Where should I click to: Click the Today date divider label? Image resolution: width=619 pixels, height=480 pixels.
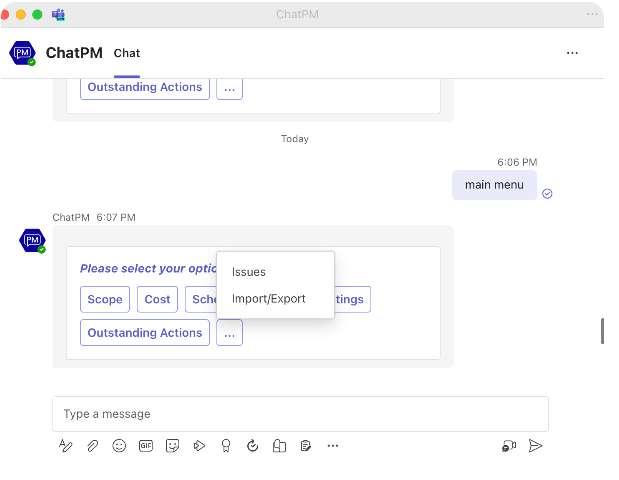[295, 139]
